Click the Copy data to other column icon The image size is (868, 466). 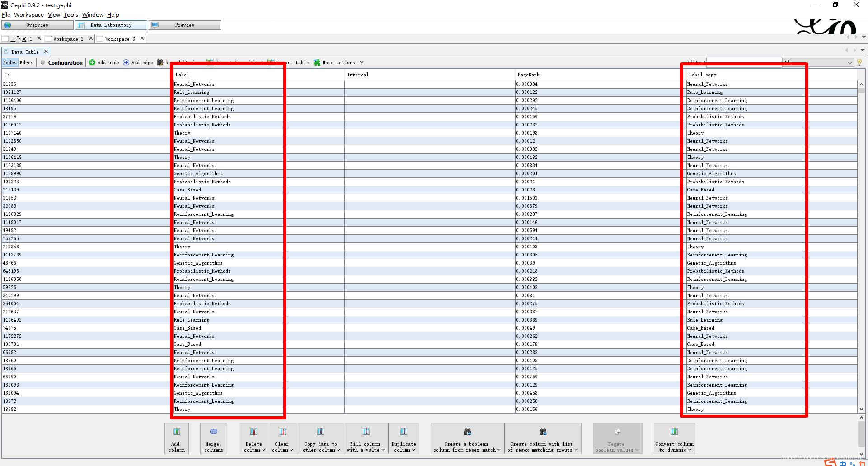pyautogui.click(x=320, y=432)
